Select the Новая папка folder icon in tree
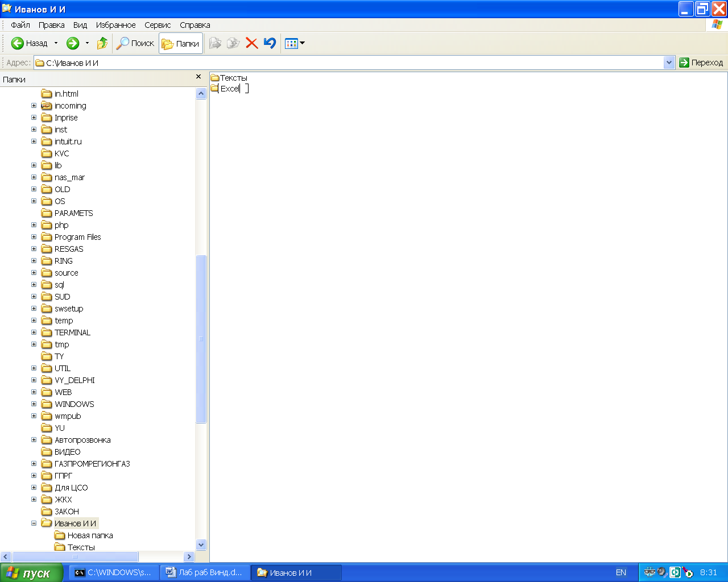The width and height of the screenshot is (728, 582). coord(60,535)
